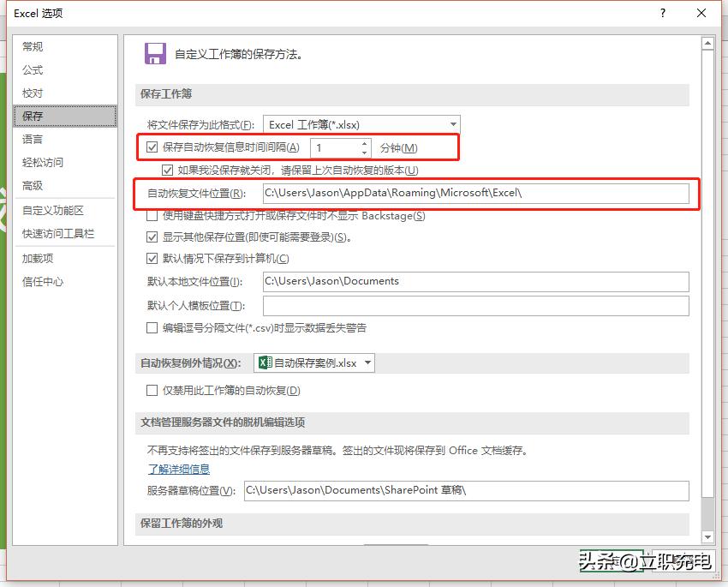
Task: Switch to the 常规 settings category
Action: (x=33, y=46)
